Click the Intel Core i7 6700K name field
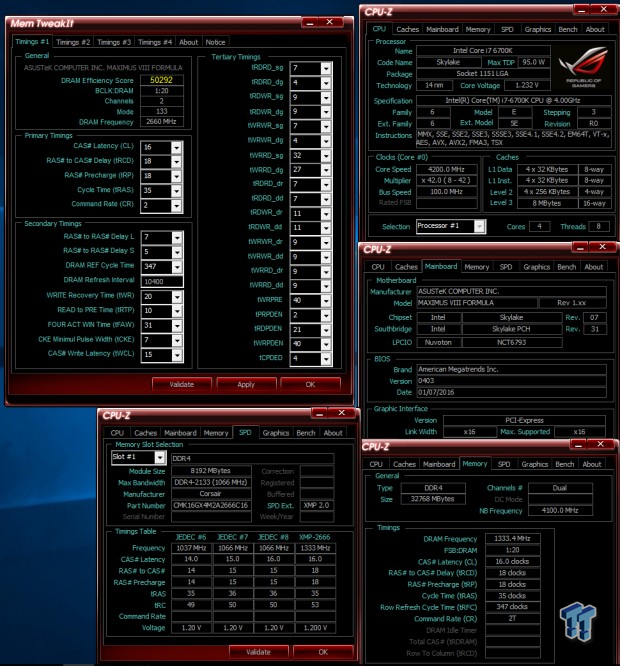 (x=483, y=51)
